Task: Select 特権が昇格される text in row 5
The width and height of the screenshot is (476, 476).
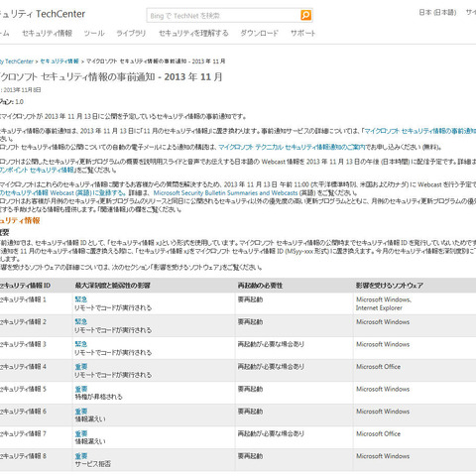Action: click(98, 397)
